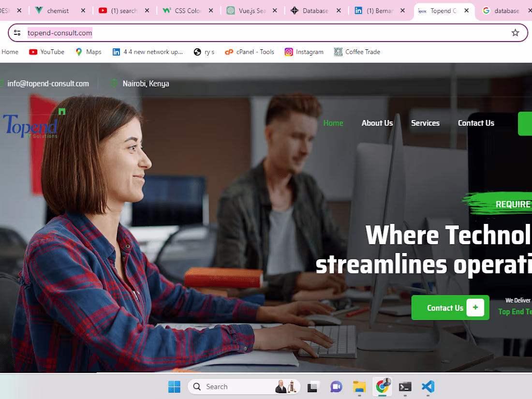Open the Windows Start menu
Image resolution: width=532 pixels, height=399 pixels.
tap(174, 386)
